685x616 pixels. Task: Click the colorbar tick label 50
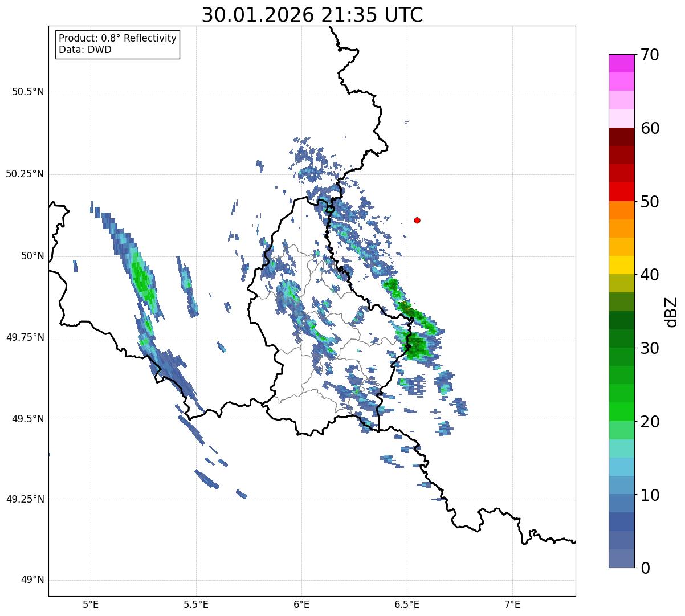(x=650, y=202)
